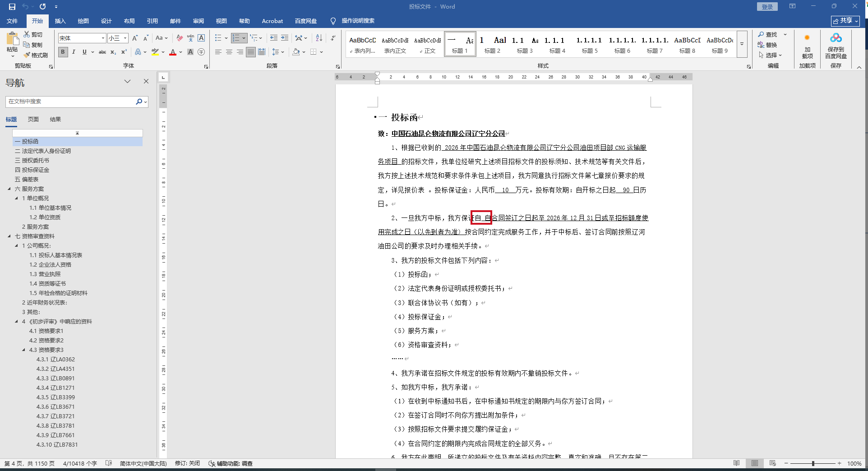Collapse the 4.3 资格要求3 navigation node
The image size is (868, 471).
(x=23, y=350)
